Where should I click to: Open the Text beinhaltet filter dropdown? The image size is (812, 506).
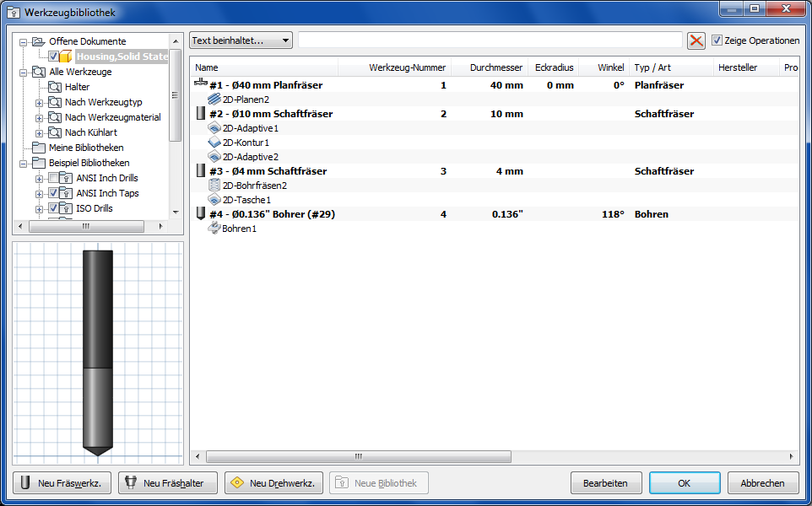pos(241,40)
